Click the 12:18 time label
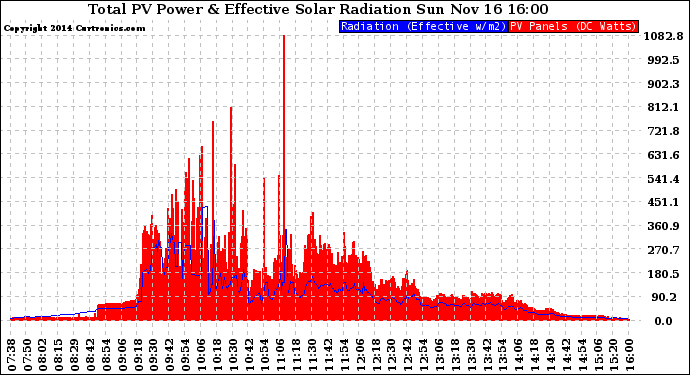Screen dimensions: 690x375 pos(376,355)
